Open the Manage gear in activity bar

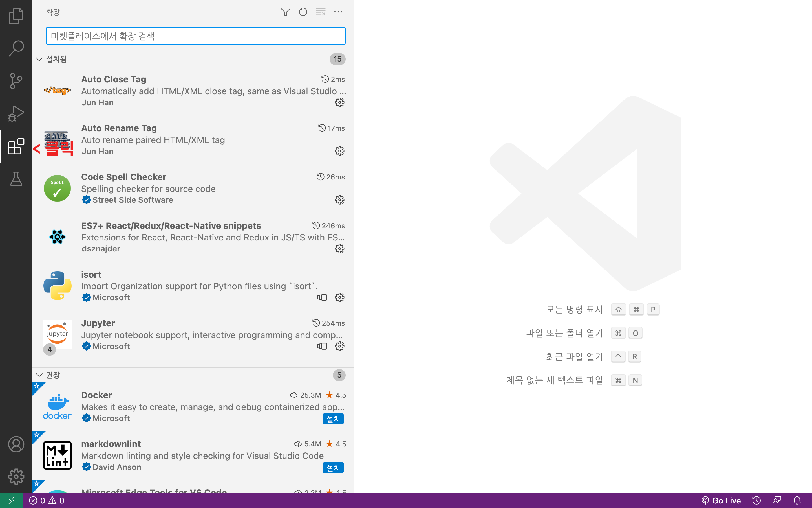point(16,477)
